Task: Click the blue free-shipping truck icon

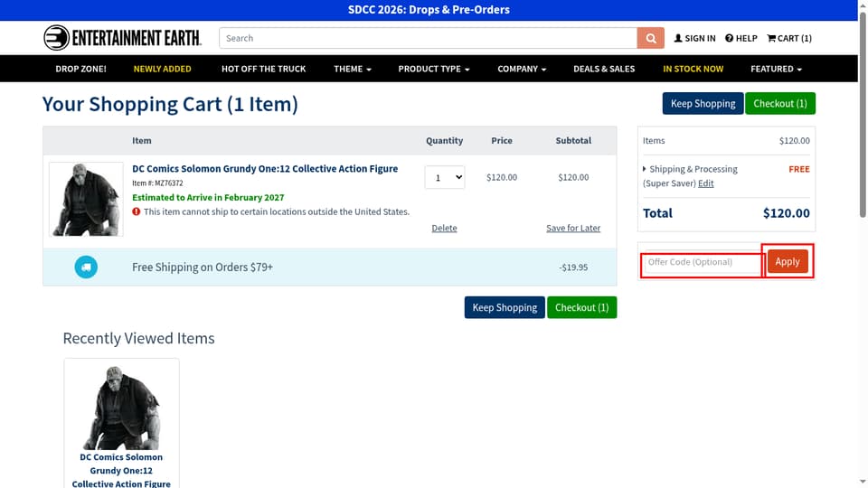Action: [x=86, y=267]
